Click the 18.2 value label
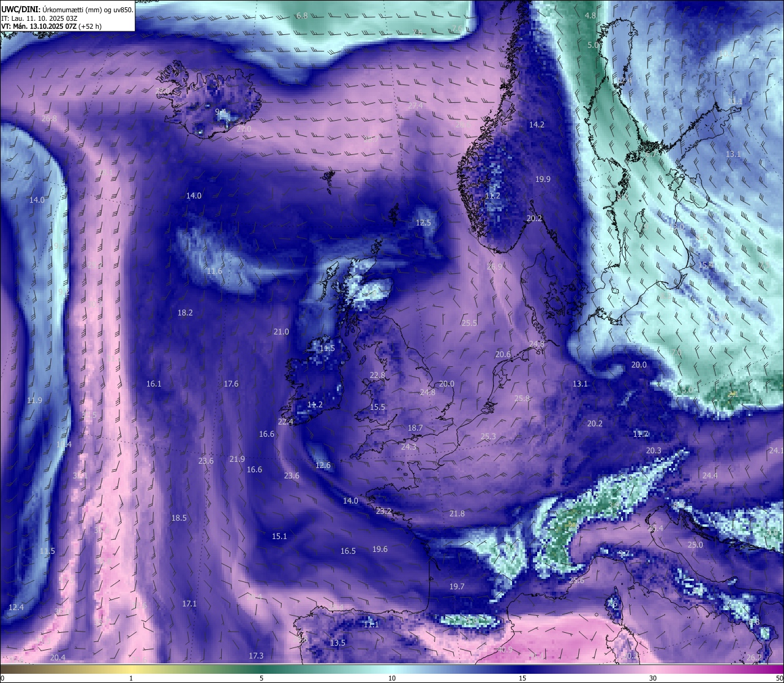Viewport: 784px width, 683px height. [x=185, y=312]
